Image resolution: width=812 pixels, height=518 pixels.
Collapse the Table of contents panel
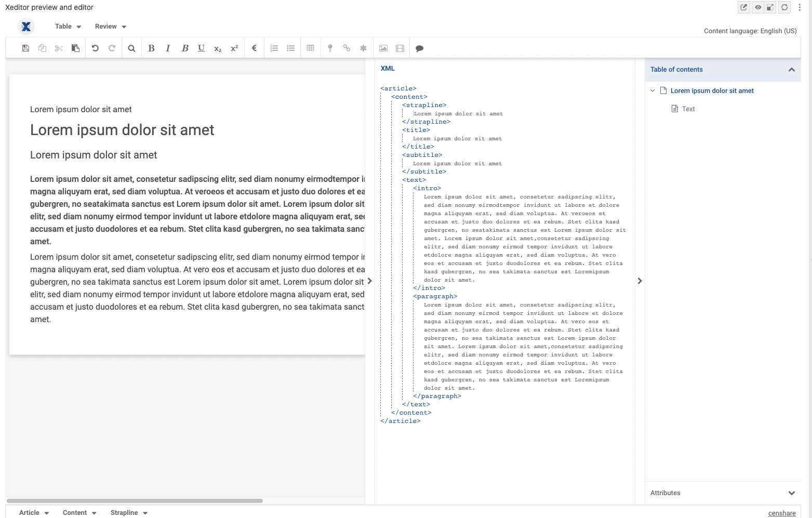click(792, 69)
